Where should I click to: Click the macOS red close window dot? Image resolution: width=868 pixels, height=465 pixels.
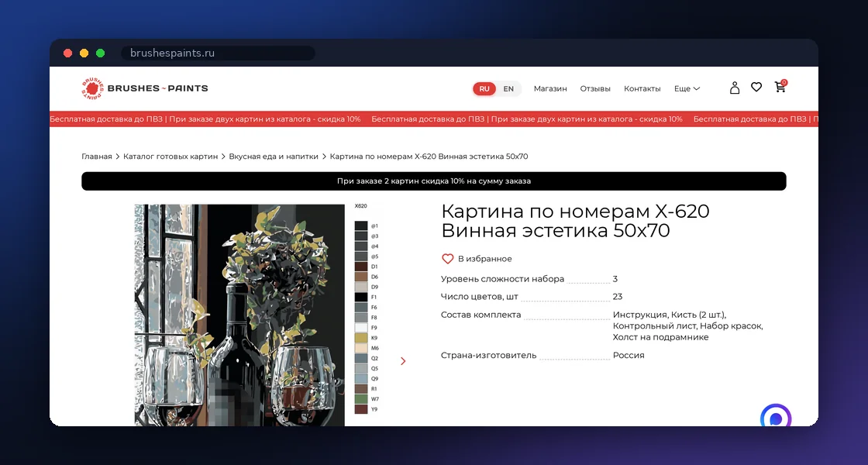pos(67,53)
